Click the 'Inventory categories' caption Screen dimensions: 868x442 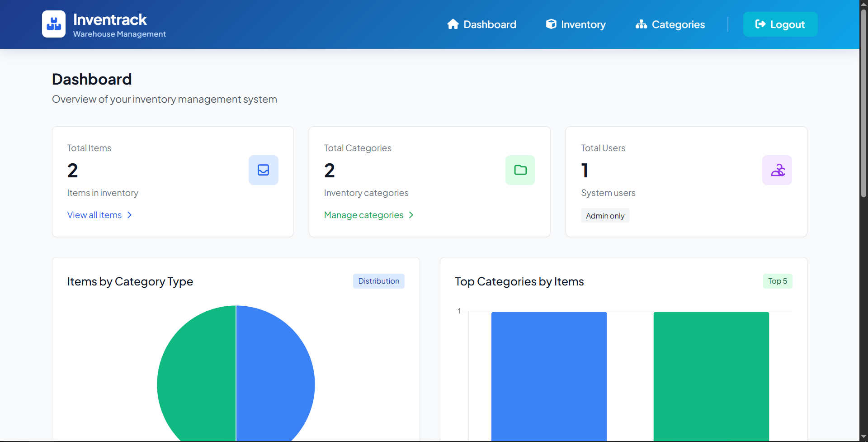(366, 193)
